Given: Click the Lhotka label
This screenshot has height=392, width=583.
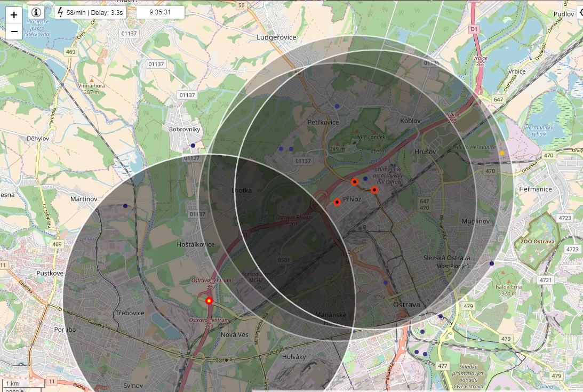Looking at the screenshot, I should (242, 190).
